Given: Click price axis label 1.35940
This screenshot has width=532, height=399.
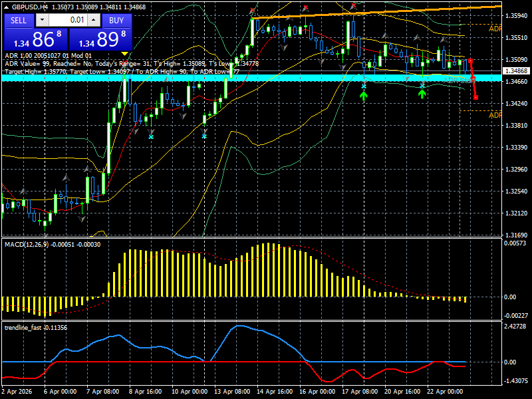Looking at the screenshot, I should pyautogui.click(x=517, y=15).
